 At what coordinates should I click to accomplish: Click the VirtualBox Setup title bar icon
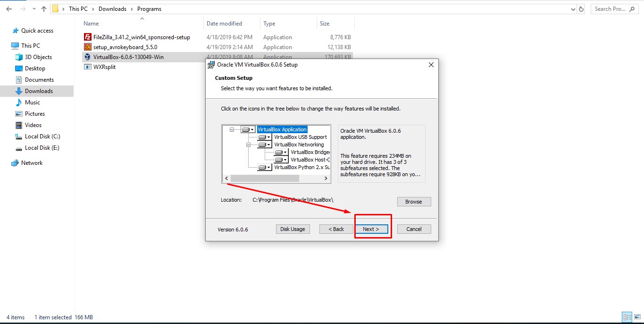click(x=211, y=65)
